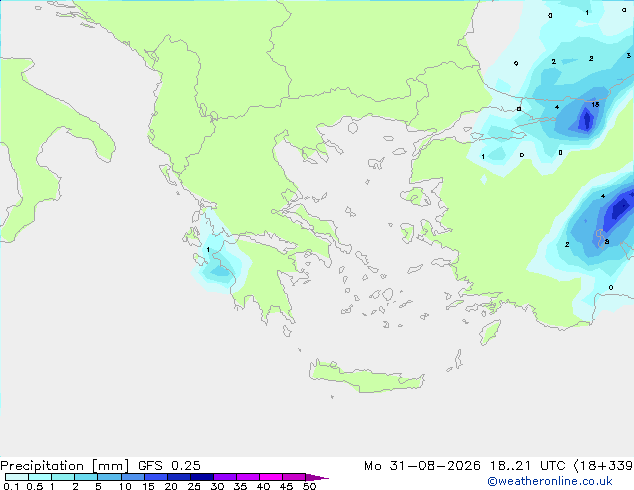Viewport: 634px width, 490px height.
Task: Click the '8' precipitation value on the map
Action: coord(607,242)
